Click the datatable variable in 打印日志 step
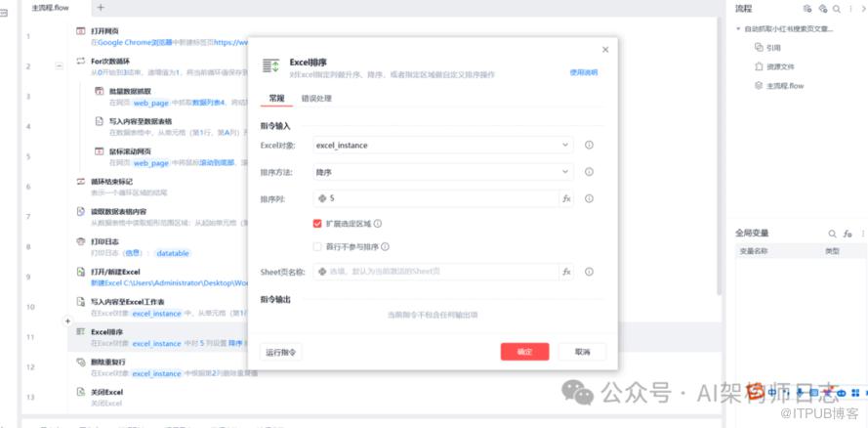Image resolution: width=868 pixels, height=428 pixels. pos(173,253)
